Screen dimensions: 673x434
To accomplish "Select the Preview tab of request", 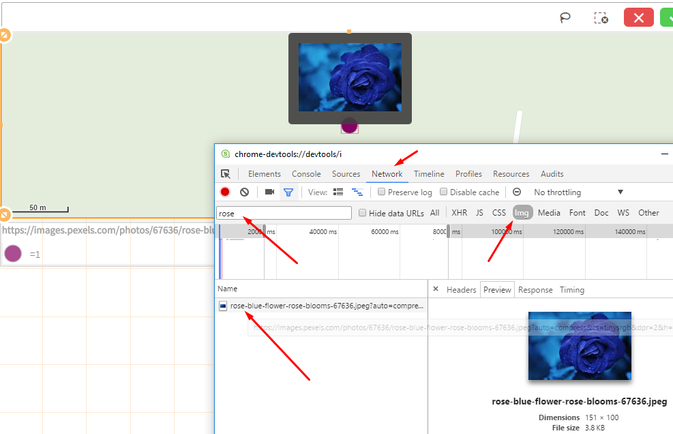I will pos(497,290).
